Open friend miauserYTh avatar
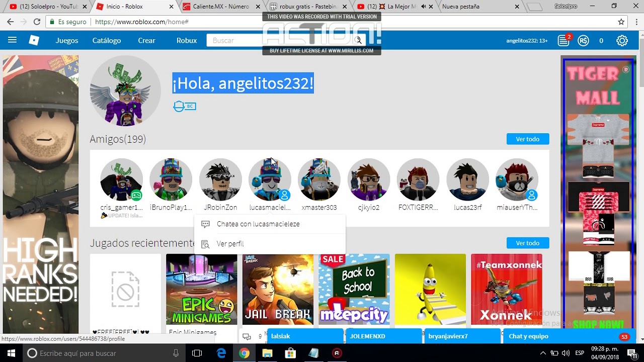The height and width of the screenshot is (362, 644). (x=517, y=179)
